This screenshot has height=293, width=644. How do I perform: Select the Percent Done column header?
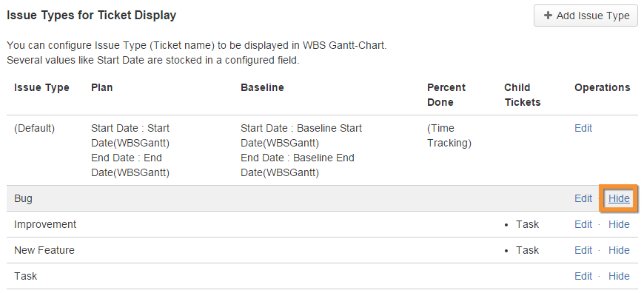tap(446, 95)
